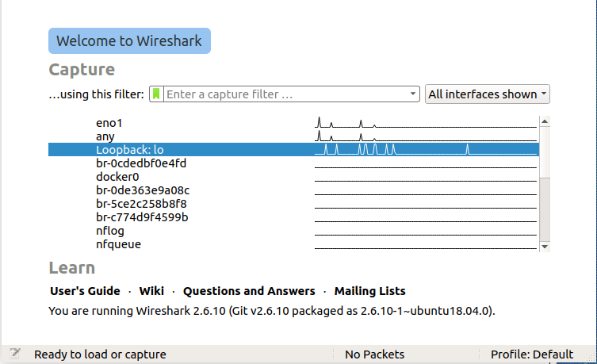Screen dimensions: 597x364
Task: Select the nflog interface
Action: [x=293, y=231]
